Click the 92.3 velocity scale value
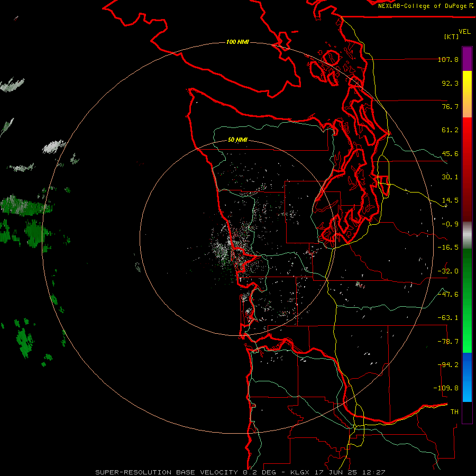This screenshot has width=476, height=476. (x=450, y=83)
